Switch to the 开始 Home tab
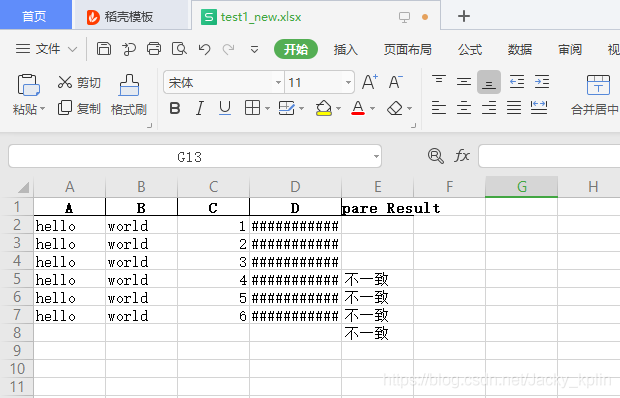Screen dimensions: 620x398 point(296,49)
